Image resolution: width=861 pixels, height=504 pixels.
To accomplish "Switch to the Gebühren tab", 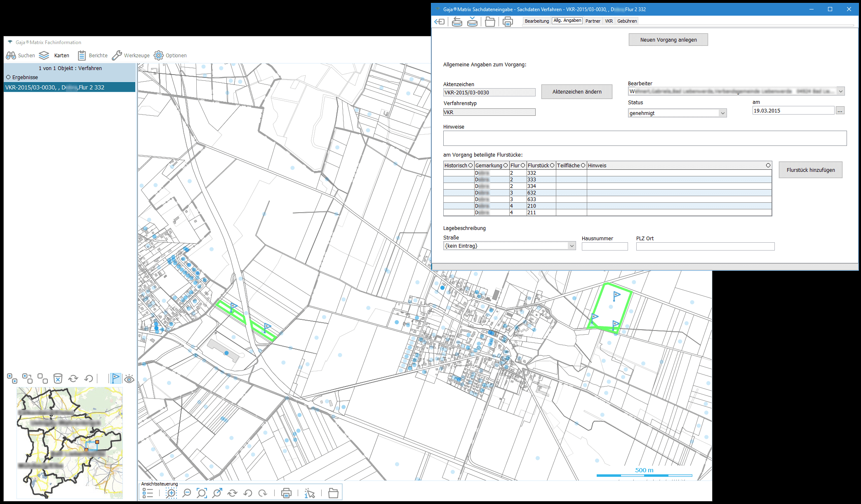I will point(627,21).
